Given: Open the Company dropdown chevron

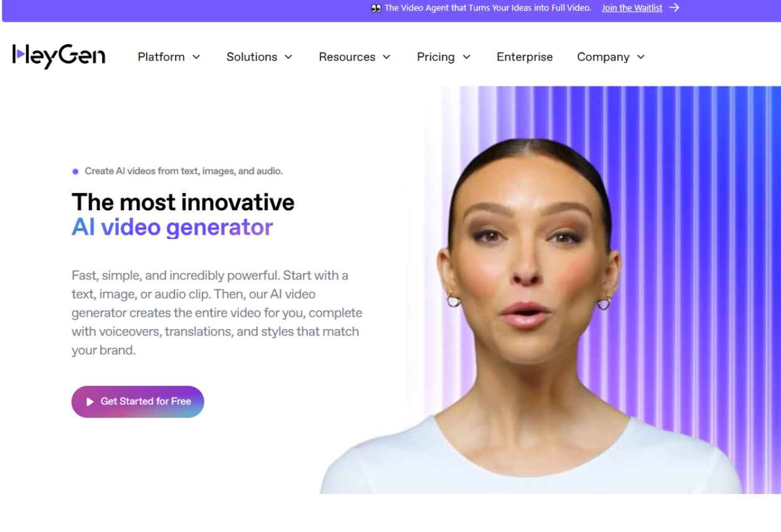Looking at the screenshot, I should tap(641, 57).
